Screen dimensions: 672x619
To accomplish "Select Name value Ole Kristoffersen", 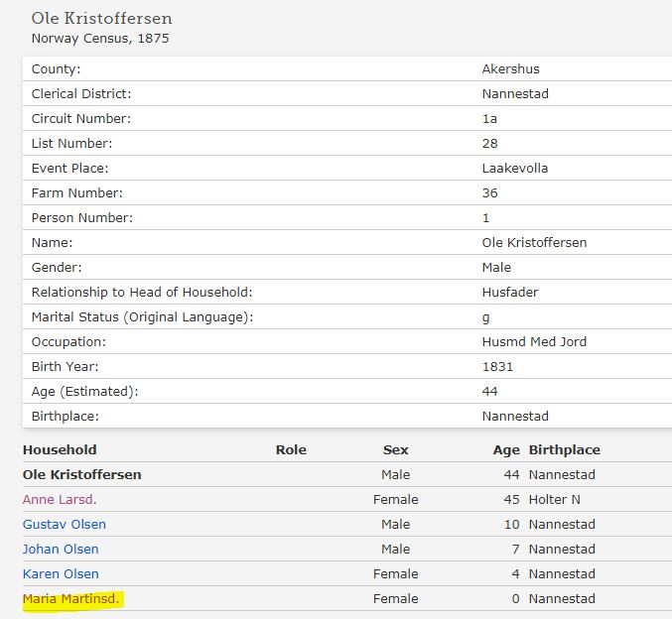I will tap(534, 243).
